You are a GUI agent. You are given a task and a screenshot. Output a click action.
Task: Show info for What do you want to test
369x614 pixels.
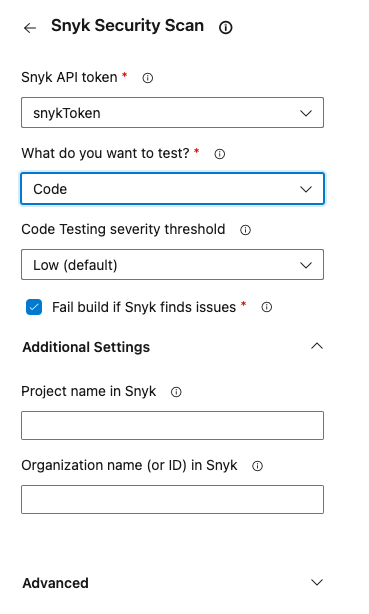(220, 154)
